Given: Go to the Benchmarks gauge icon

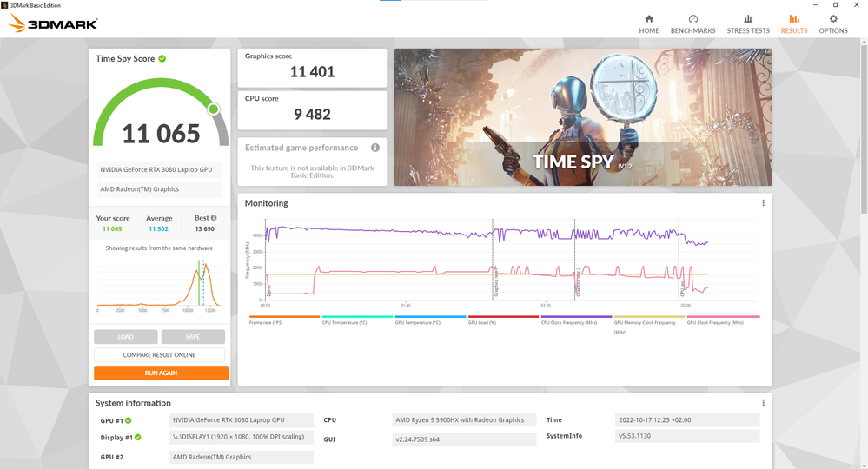Looking at the screenshot, I should click(x=692, y=19).
